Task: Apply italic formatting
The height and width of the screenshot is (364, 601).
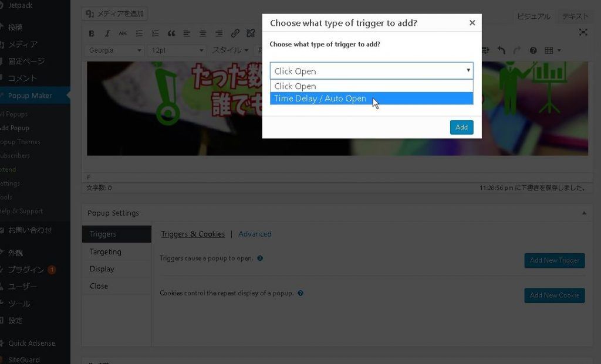Action: (107, 33)
